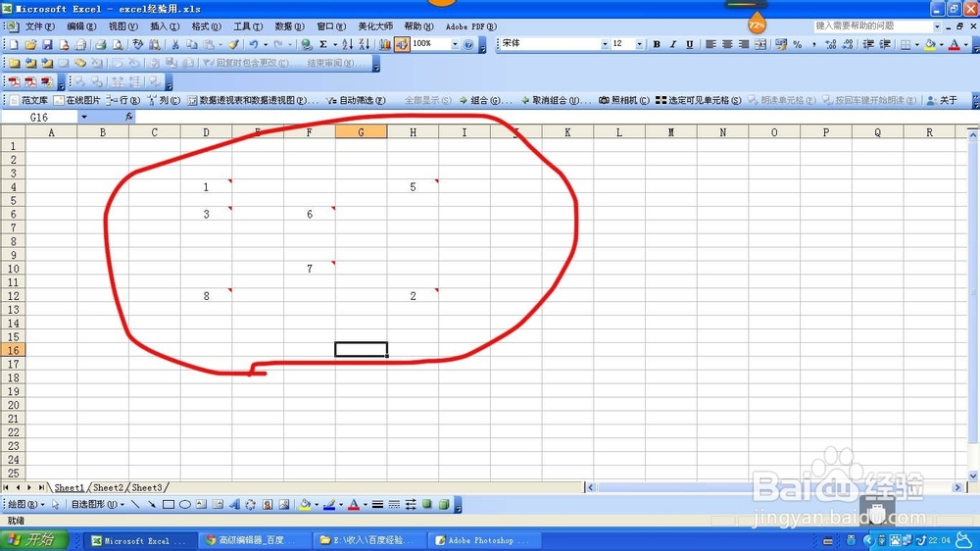Click the Excel Help question mark icon
980x551 pixels.
point(468,44)
